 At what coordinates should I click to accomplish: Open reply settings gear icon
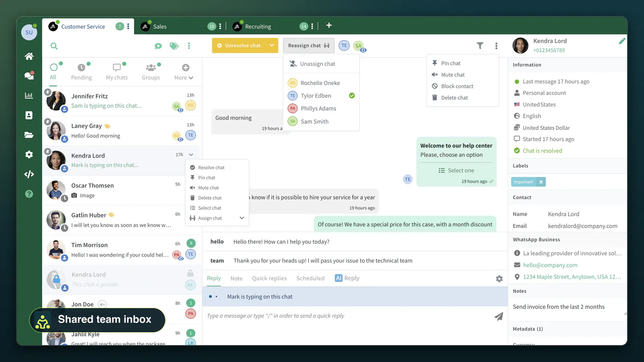pos(499,279)
